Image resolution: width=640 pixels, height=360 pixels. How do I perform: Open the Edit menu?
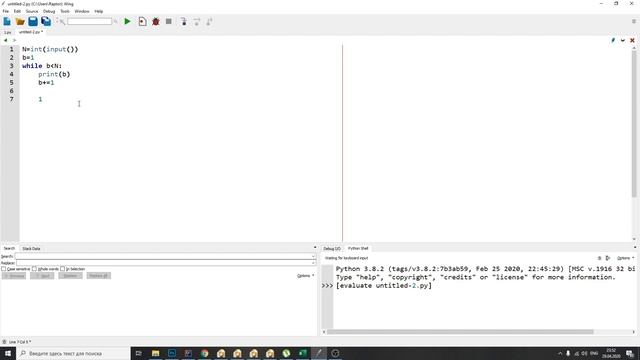tap(17, 11)
